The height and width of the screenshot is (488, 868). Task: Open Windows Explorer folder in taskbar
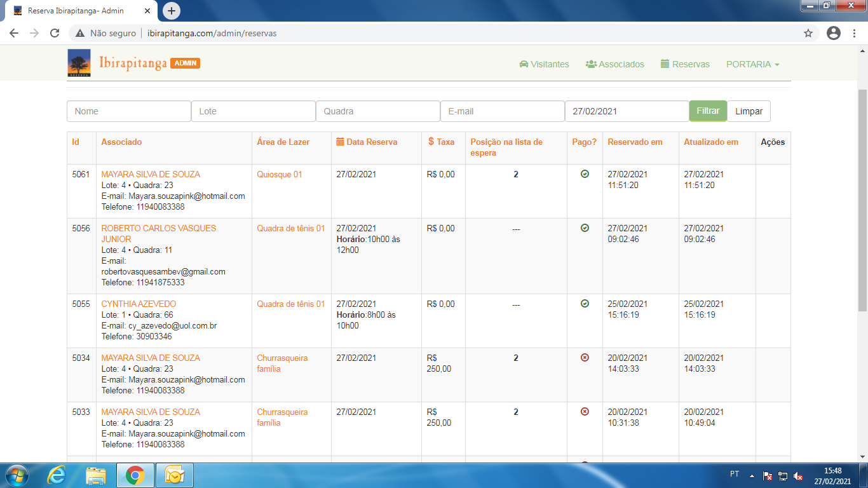(x=96, y=475)
